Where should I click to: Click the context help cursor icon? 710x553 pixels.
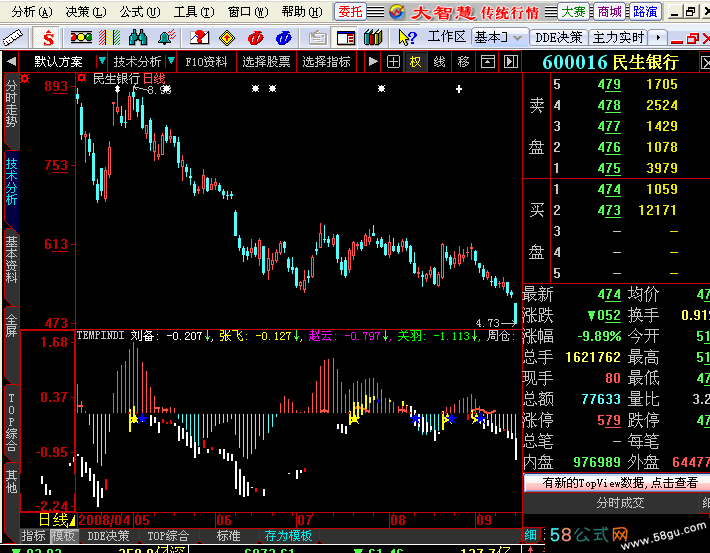pyautogui.click(x=407, y=38)
